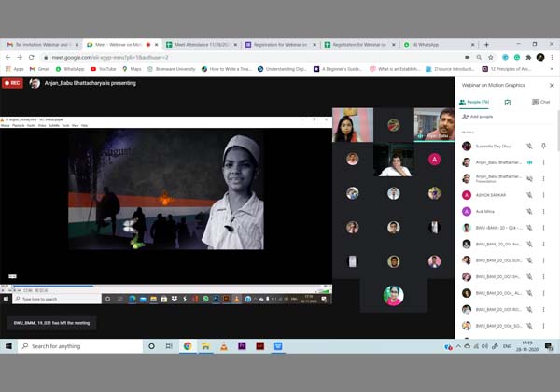Toggle muted mic for BWU_BAM_20_014
Image resolution: width=560 pixels, height=392 pixels.
[529, 245]
